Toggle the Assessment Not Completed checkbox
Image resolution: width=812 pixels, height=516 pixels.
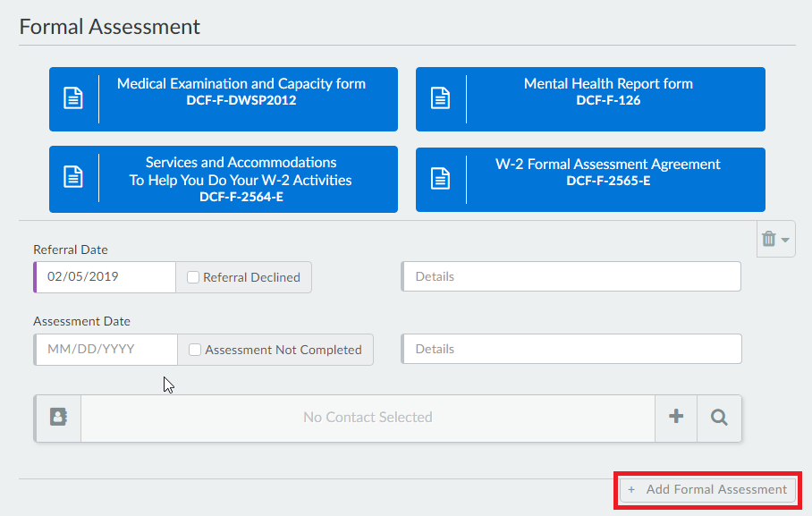(195, 350)
